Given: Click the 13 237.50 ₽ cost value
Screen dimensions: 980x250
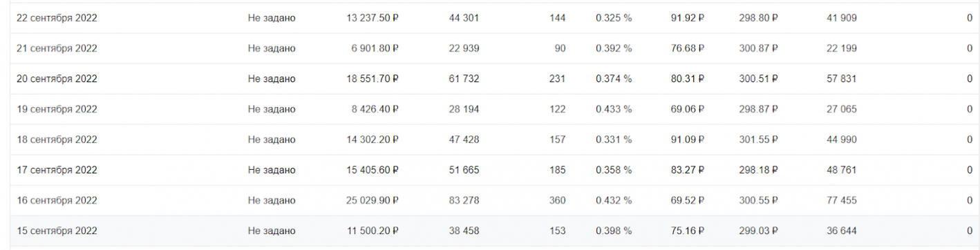Looking at the screenshot, I should (x=373, y=18).
